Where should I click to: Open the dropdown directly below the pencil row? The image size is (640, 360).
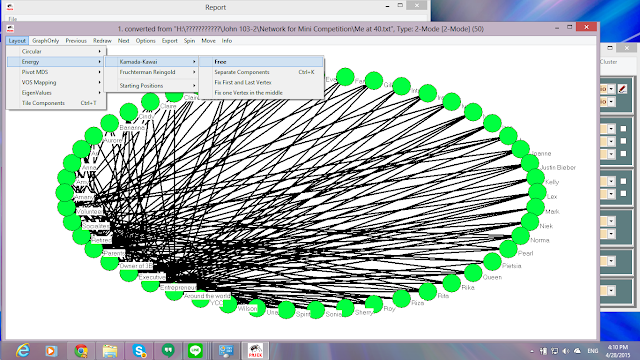(x=611, y=102)
